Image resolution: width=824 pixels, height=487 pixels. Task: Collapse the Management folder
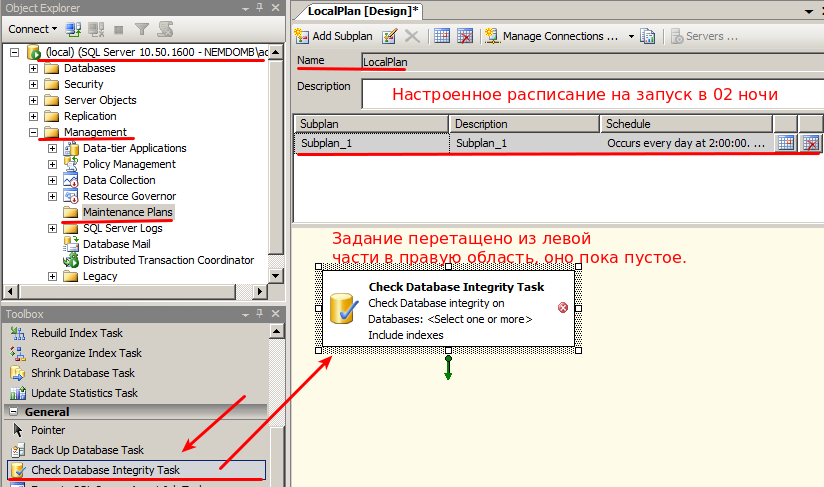(x=34, y=132)
